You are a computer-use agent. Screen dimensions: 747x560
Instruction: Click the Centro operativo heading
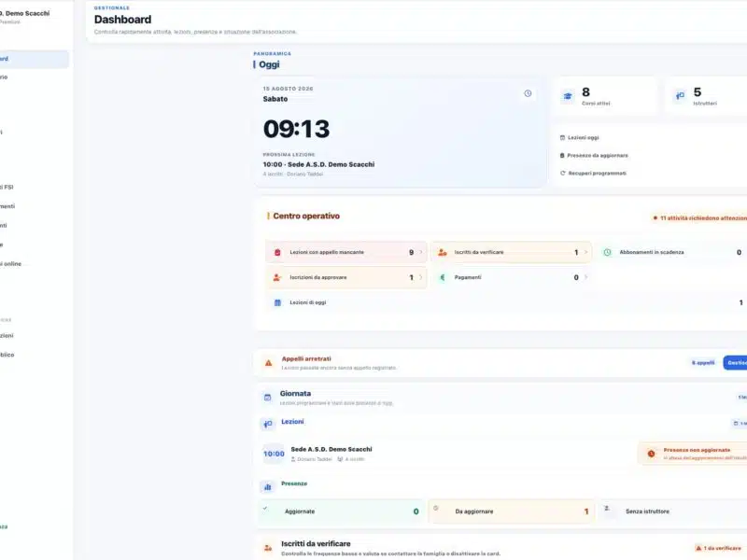coord(306,217)
